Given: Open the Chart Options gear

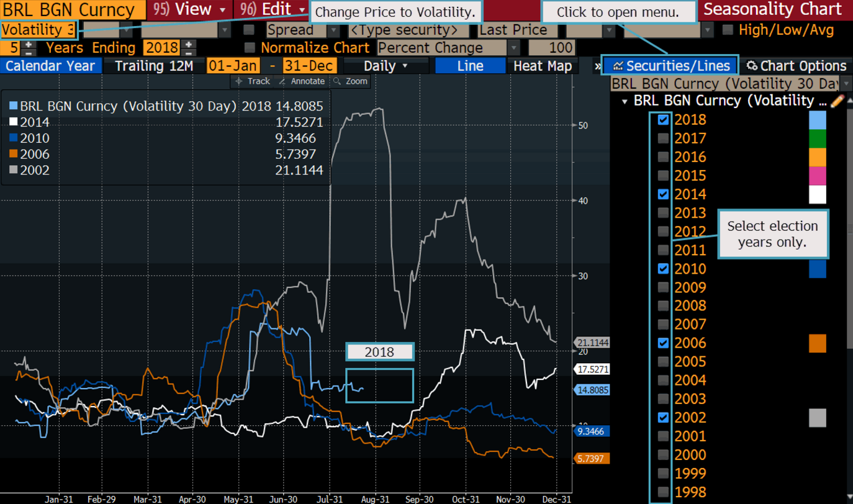Looking at the screenshot, I should coord(797,66).
